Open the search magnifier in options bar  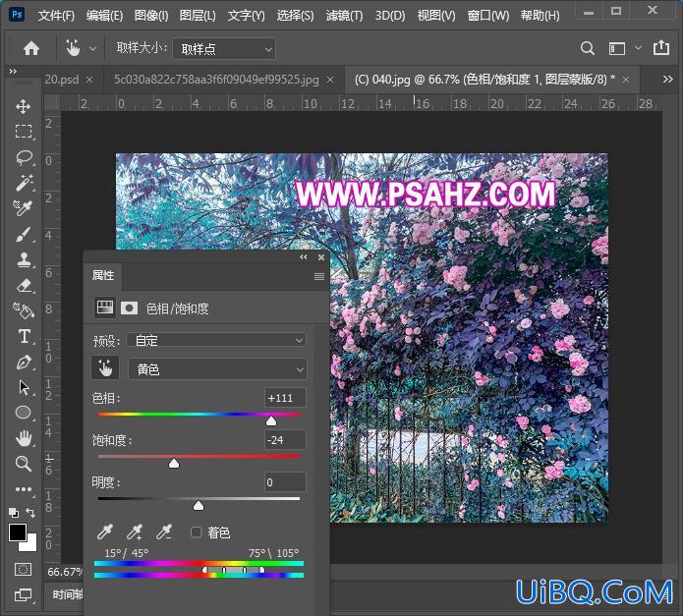click(587, 48)
